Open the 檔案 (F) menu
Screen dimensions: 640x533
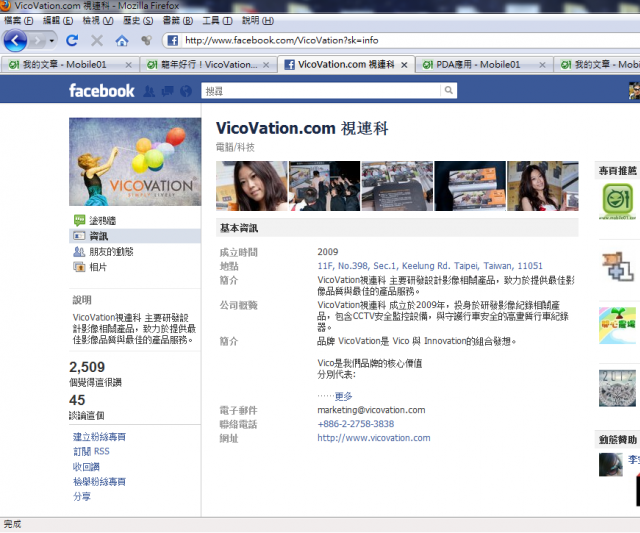(x=18, y=21)
